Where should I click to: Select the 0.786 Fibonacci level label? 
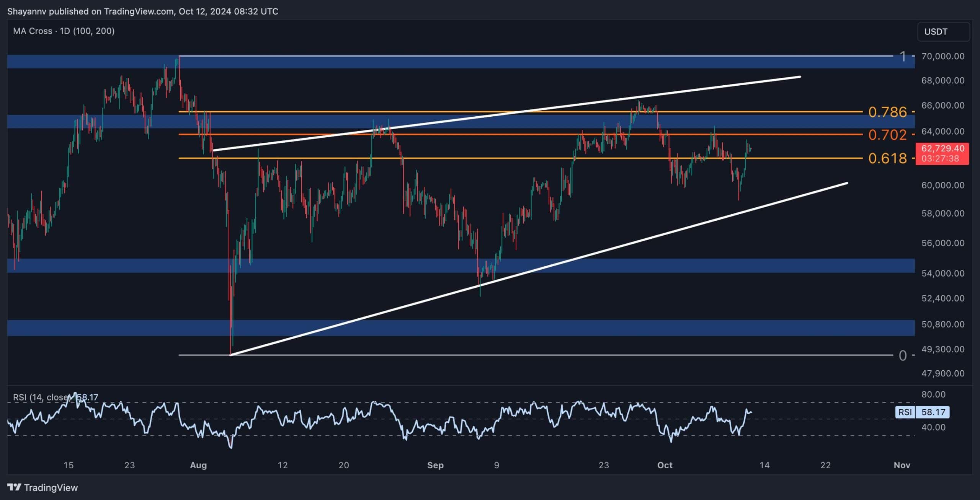click(887, 112)
